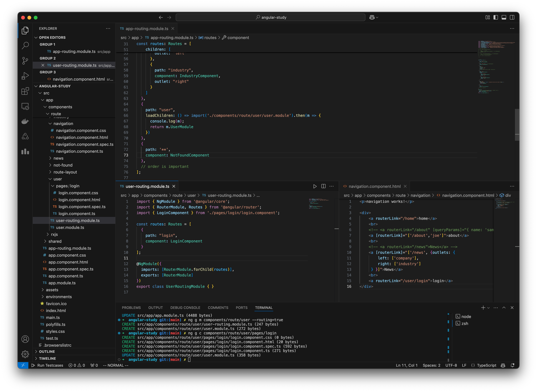Run user-routing.module.ts with the play icon
The width and height of the screenshot is (537, 392).
pyautogui.click(x=315, y=186)
